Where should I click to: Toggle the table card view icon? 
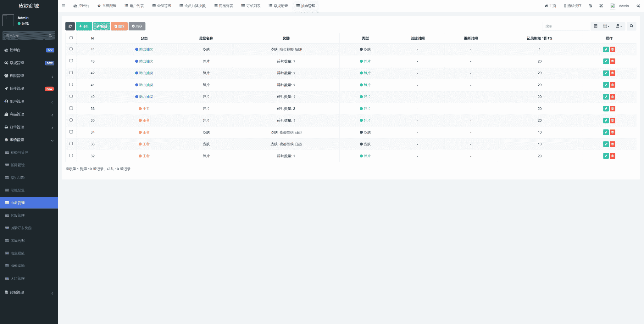(x=596, y=26)
